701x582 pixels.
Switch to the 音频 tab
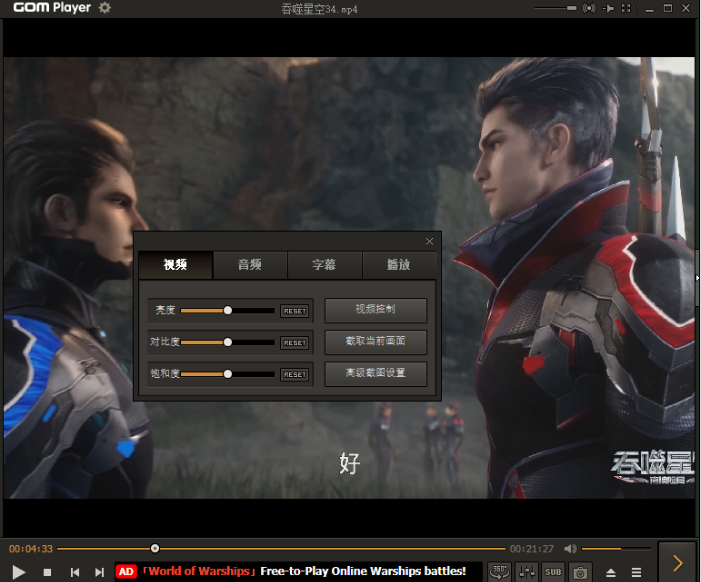click(x=250, y=265)
